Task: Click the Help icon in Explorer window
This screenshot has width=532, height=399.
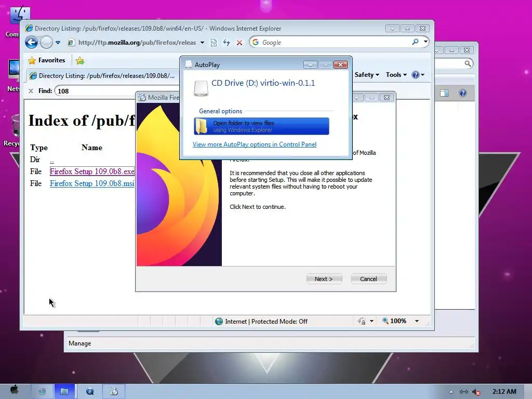Action: 463,93
